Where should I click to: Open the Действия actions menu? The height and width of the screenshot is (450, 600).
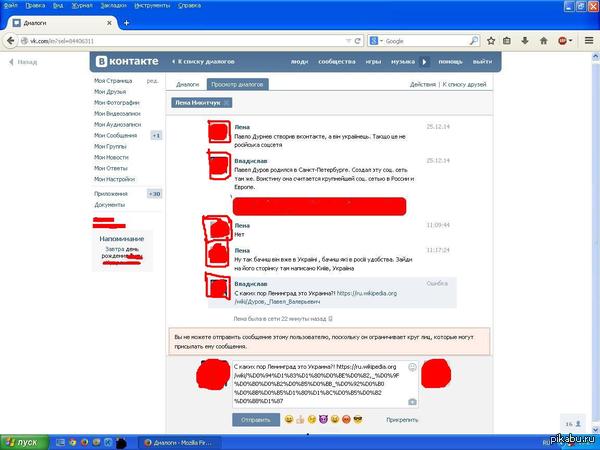[423, 84]
